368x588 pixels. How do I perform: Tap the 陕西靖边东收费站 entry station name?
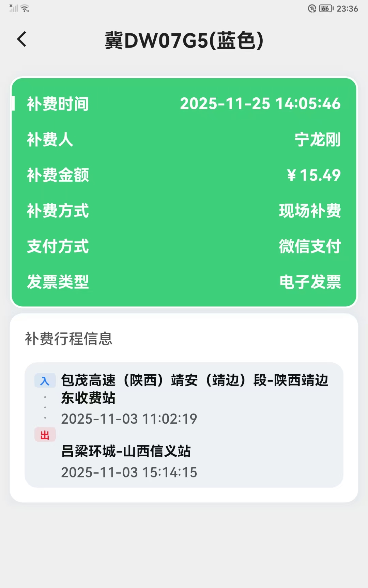(194, 389)
